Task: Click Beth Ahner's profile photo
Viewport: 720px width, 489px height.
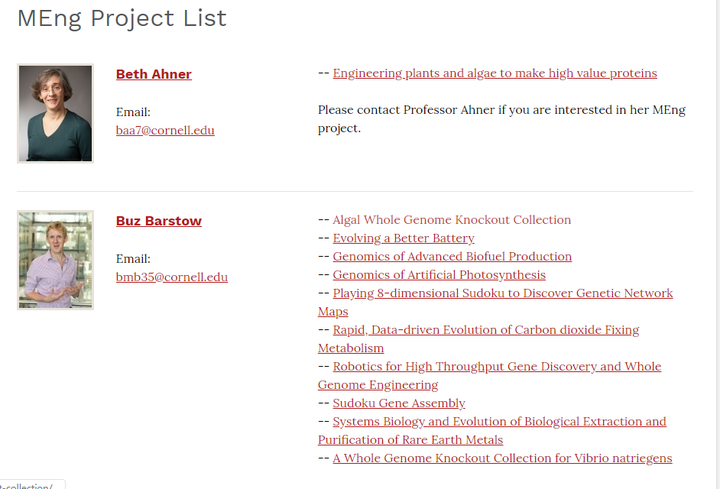Action: coord(55,113)
